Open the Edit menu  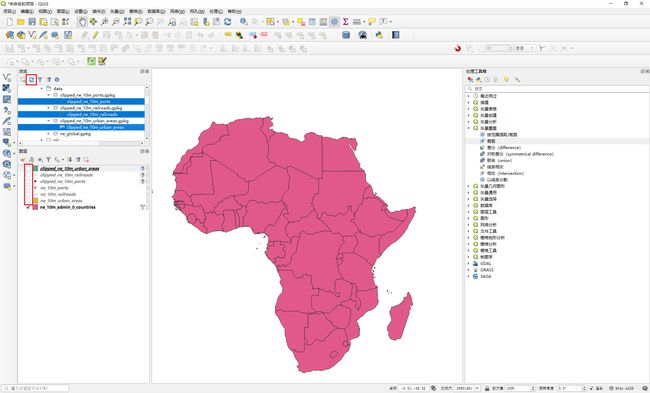click(x=27, y=12)
